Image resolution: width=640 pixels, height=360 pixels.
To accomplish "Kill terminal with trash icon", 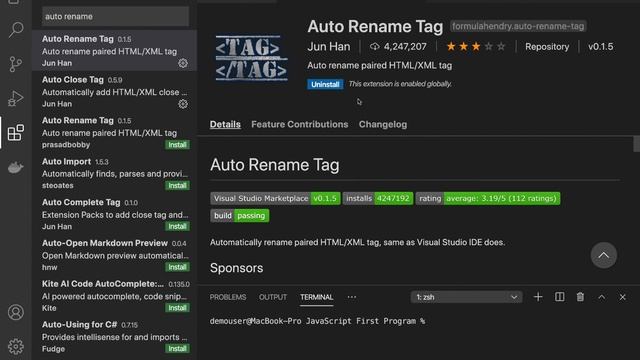I will tap(580, 297).
